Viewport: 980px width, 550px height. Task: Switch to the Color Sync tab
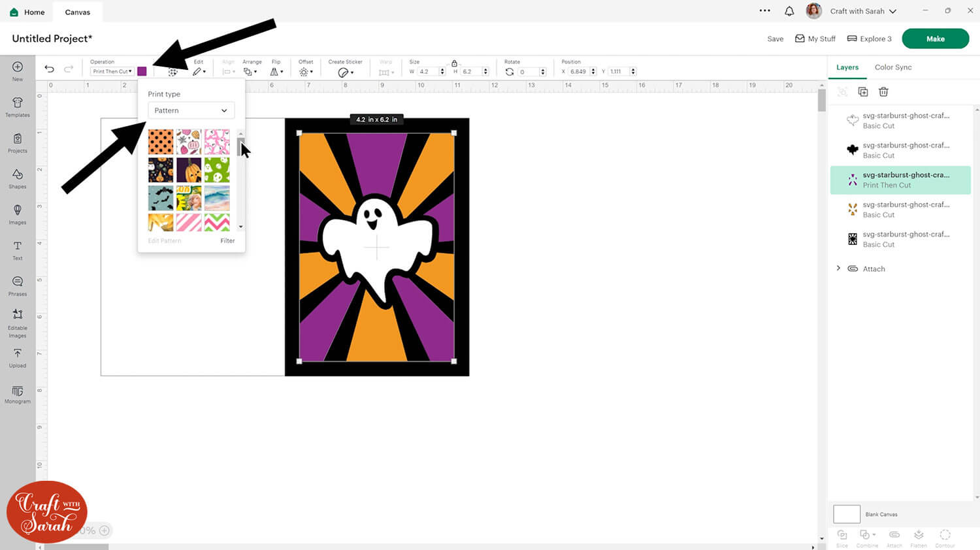click(x=892, y=67)
